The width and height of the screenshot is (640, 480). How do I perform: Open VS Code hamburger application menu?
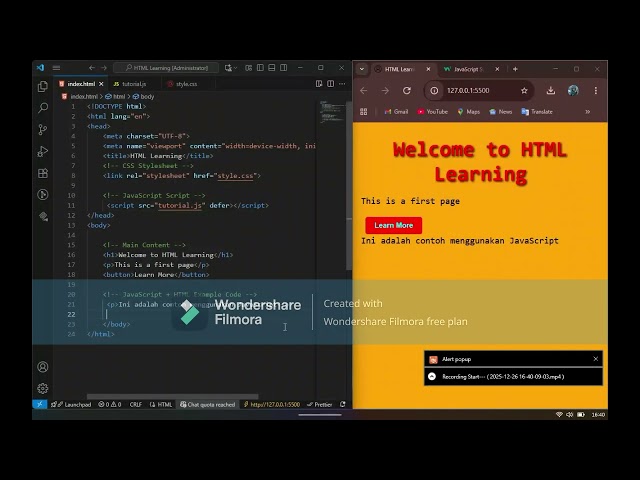tap(56, 68)
